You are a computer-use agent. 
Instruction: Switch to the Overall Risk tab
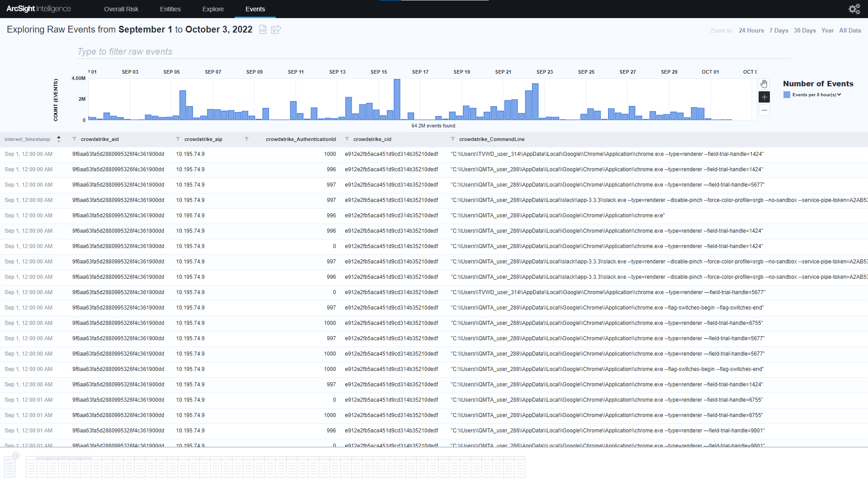121,9
